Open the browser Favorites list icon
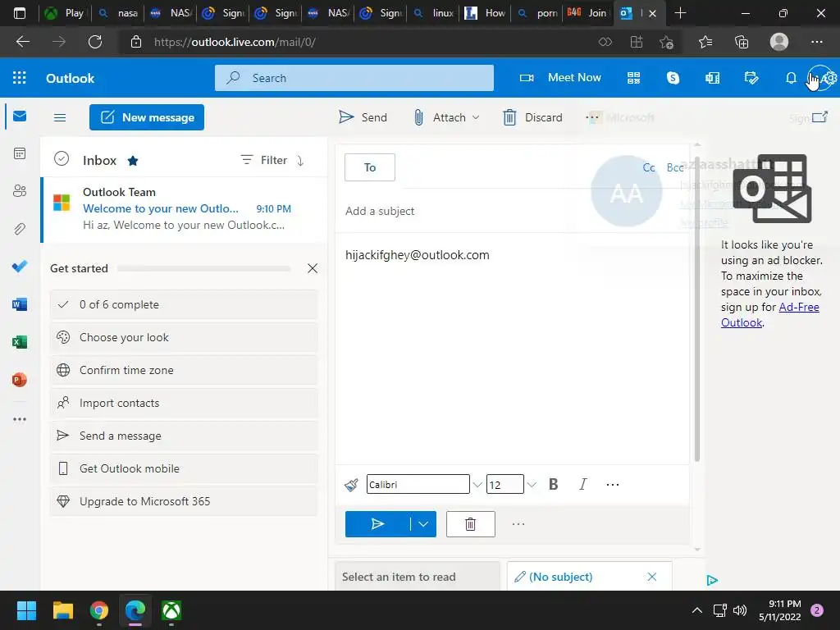 tap(705, 42)
